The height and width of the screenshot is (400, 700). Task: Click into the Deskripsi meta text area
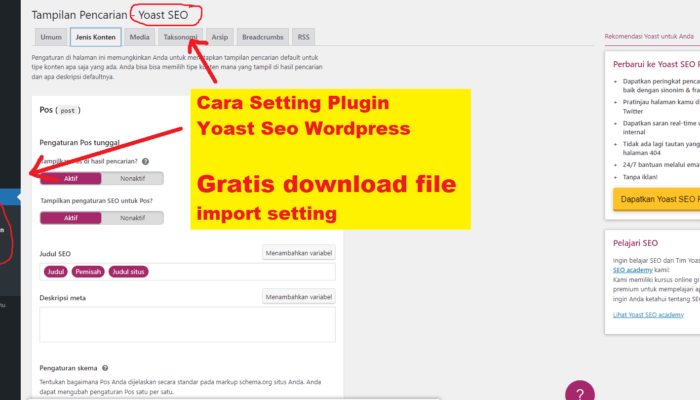pos(188,325)
